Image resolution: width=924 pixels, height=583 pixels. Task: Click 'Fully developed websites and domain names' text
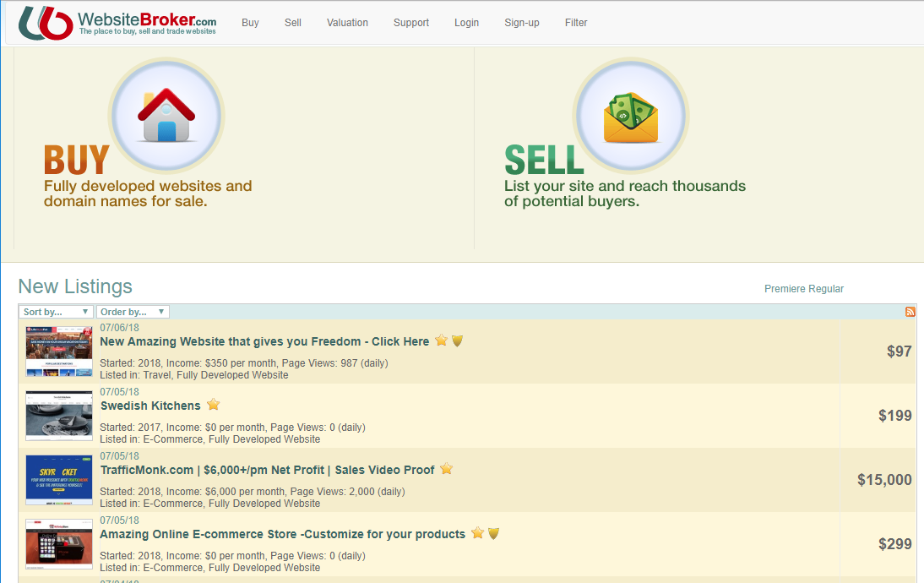[x=148, y=193]
